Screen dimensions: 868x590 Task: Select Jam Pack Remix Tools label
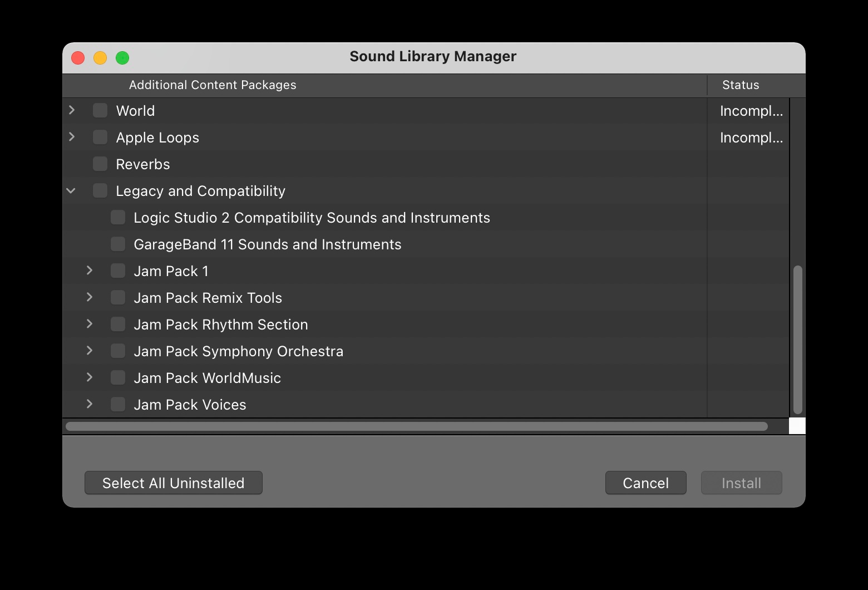208,298
